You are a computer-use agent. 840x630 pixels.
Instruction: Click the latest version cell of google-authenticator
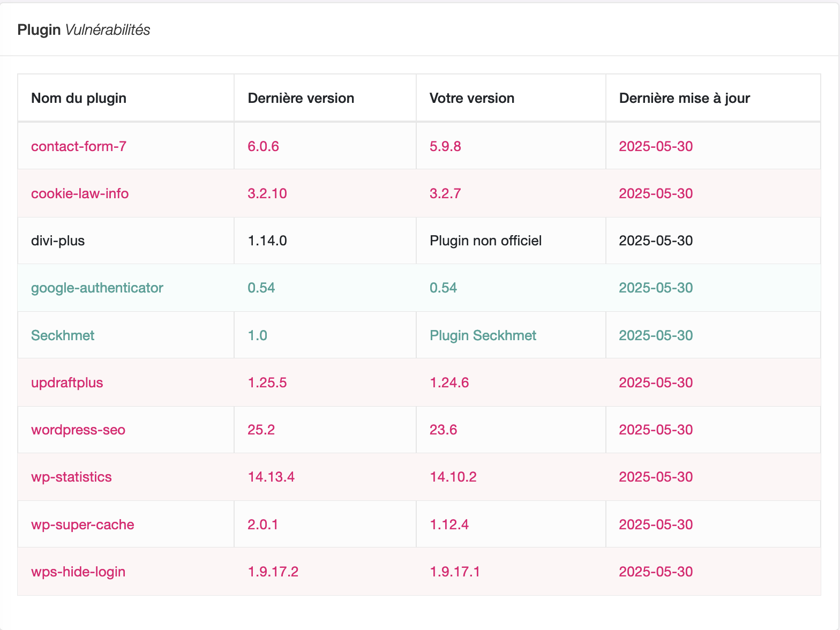261,288
